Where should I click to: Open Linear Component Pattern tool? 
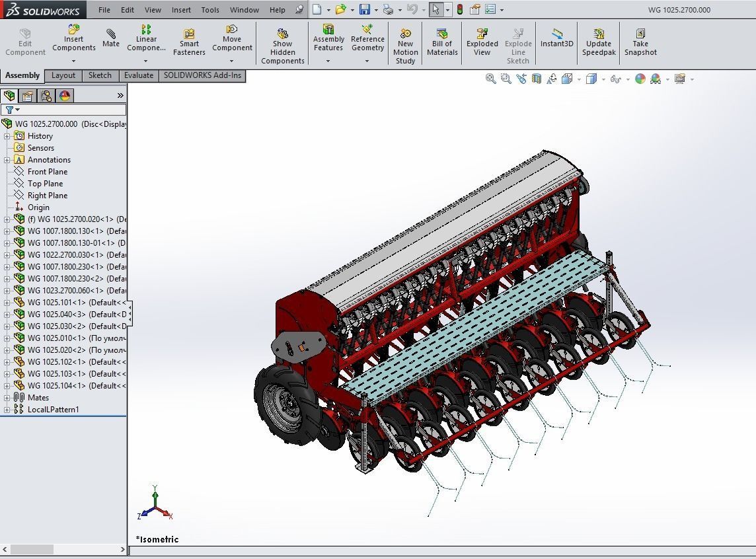(x=146, y=38)
